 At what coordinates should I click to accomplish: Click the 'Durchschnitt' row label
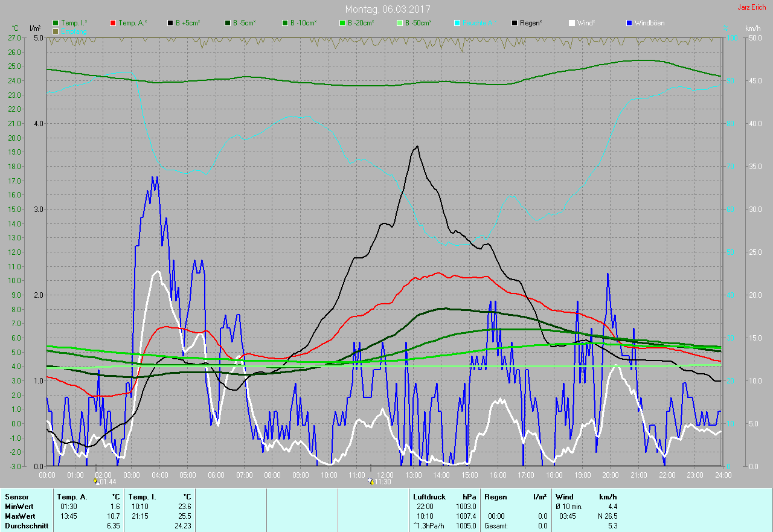click(25, 526)
